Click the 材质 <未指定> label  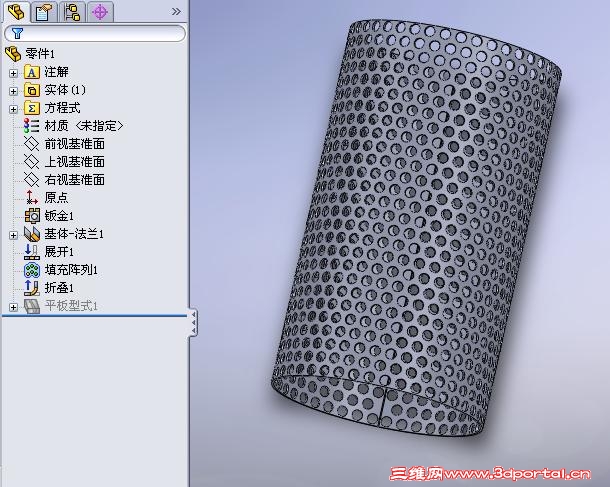pos(84,126)
